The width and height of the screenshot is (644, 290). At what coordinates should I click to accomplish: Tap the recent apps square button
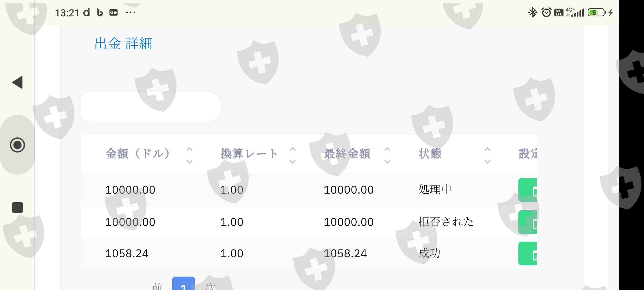(x=17, y=208)
